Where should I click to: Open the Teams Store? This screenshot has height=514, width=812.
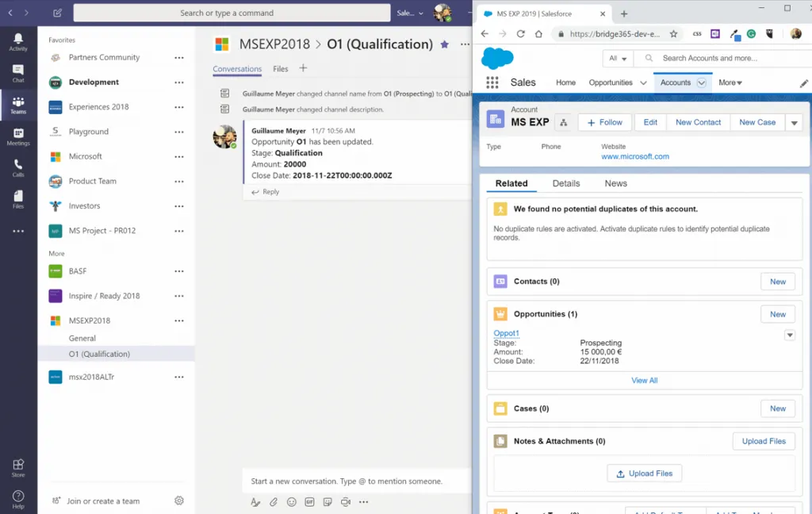click(18, 468)
